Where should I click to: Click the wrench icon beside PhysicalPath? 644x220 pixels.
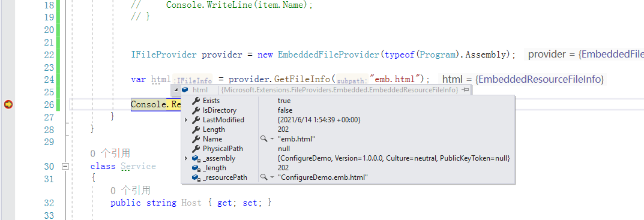[x=196, y=149]
